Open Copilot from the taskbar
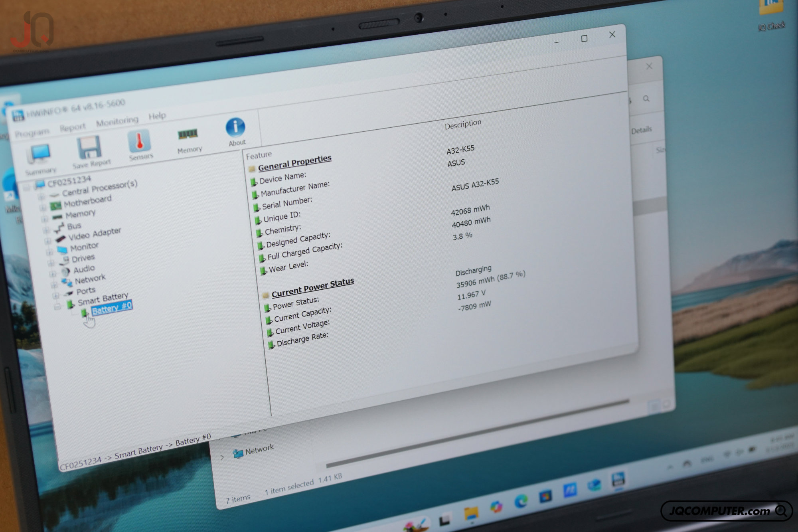 click(x=496, y=507)
